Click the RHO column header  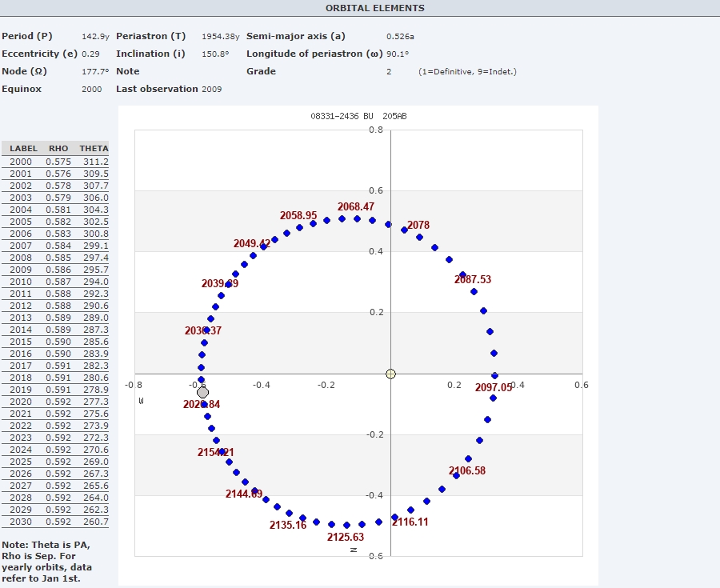[58, 149]
